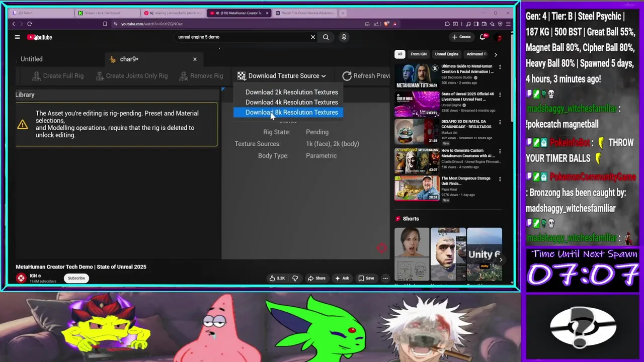The image size is (644, 362).
Task: Open DESAFIO 3D DE NATAL thumbnail
Action: coord(417,132)
